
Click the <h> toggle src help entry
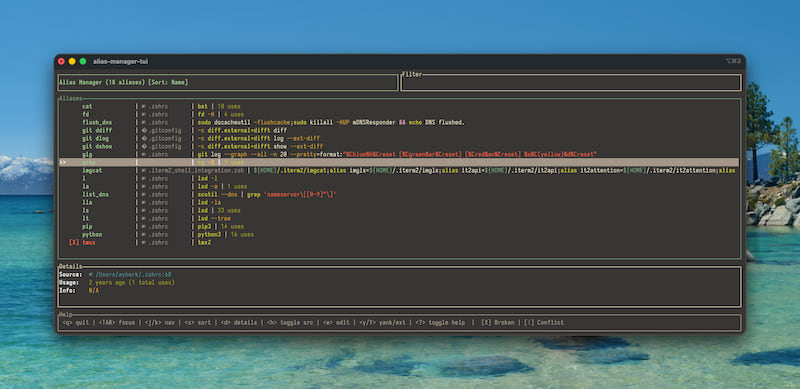pyautogui.click(x=291, y=323)
